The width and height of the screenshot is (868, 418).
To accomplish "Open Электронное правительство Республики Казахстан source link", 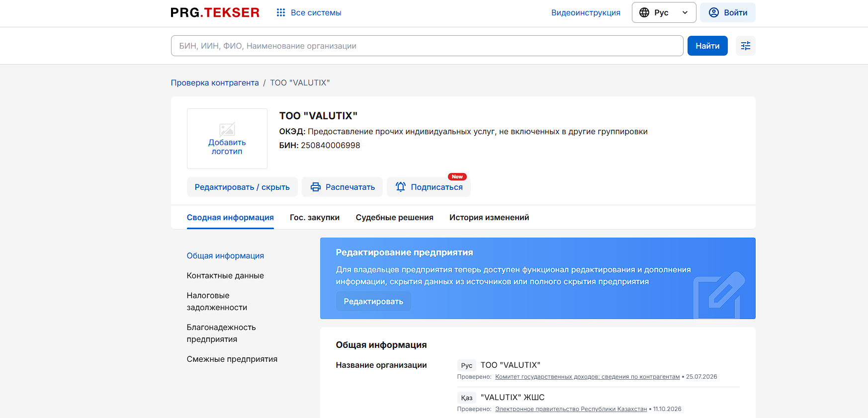I will point(571,409).
